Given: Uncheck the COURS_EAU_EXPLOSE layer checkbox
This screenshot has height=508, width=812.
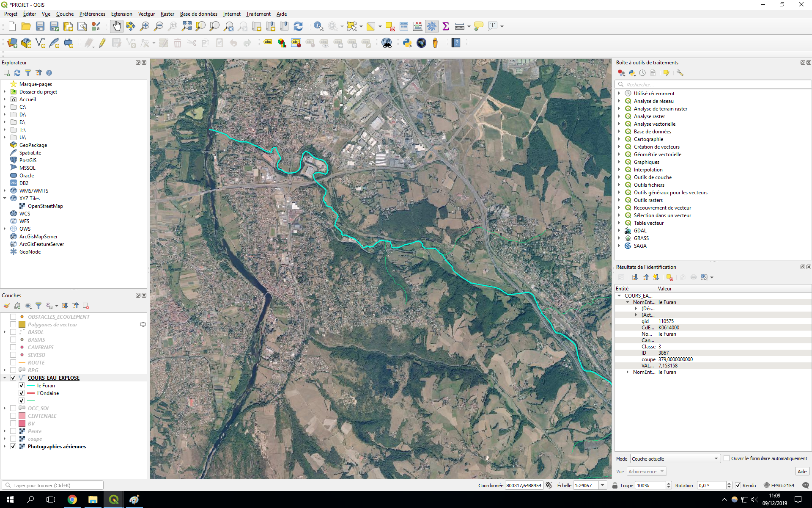Looking at the screenshot, I should tap(13, 378).
